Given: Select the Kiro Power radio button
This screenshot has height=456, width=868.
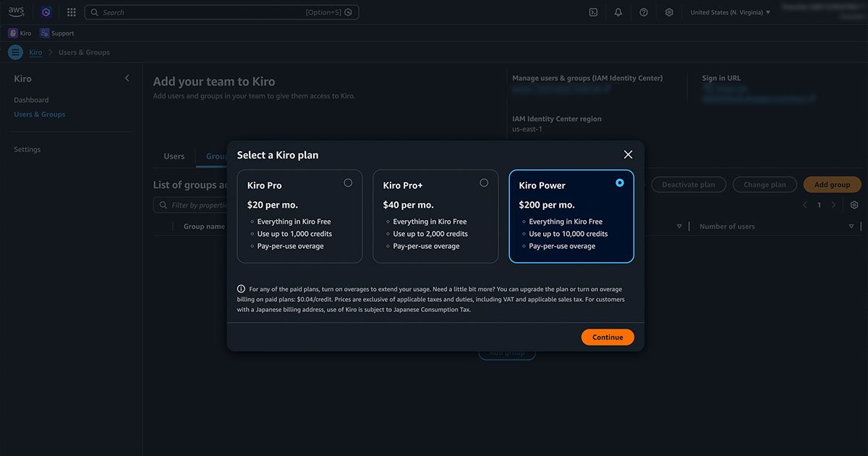Looking at the screenshot, I should coord(620,183).
